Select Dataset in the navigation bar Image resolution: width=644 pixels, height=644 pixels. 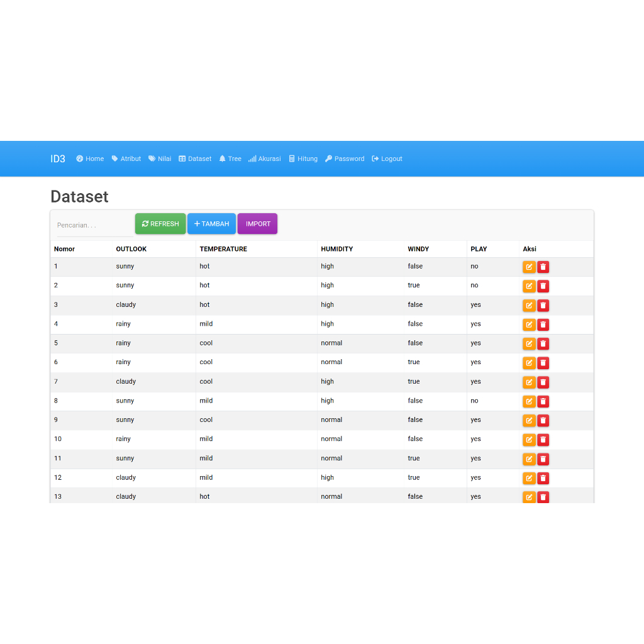(x=195, y=158)
